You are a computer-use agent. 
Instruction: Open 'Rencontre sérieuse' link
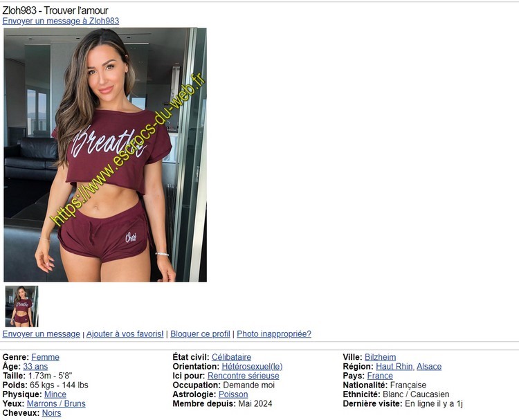(243, 376)
